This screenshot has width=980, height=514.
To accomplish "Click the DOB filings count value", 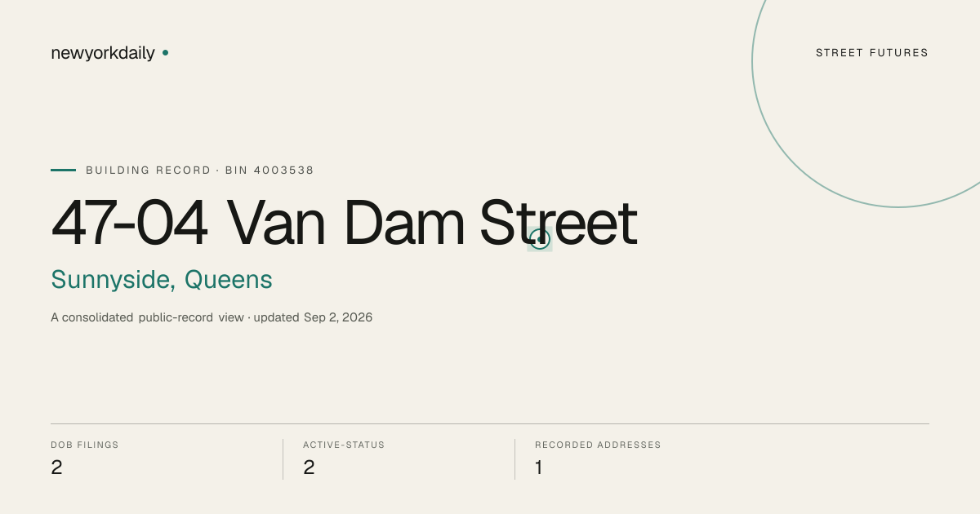I will coord(56,467).
